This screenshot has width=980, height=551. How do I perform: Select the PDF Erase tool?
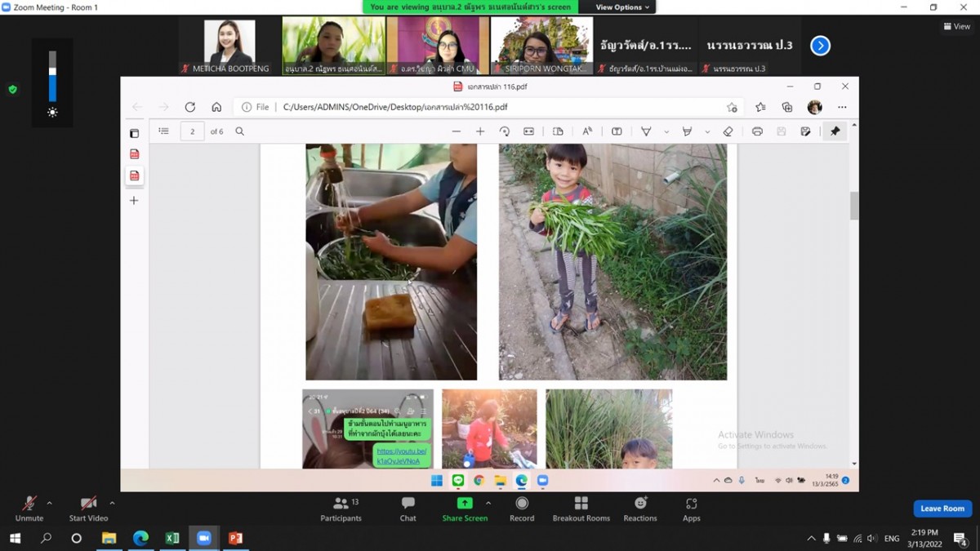(728, 131)
